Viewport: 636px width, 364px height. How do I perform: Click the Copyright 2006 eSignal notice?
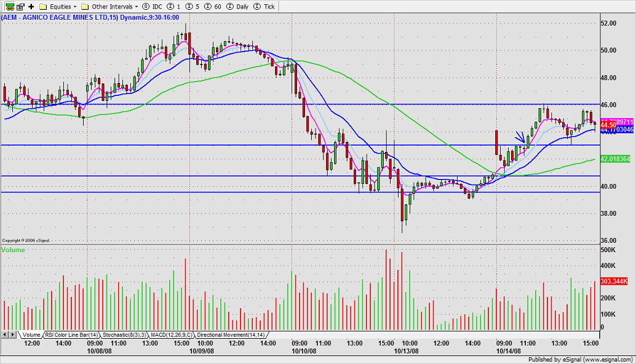(x=26, y=240)
